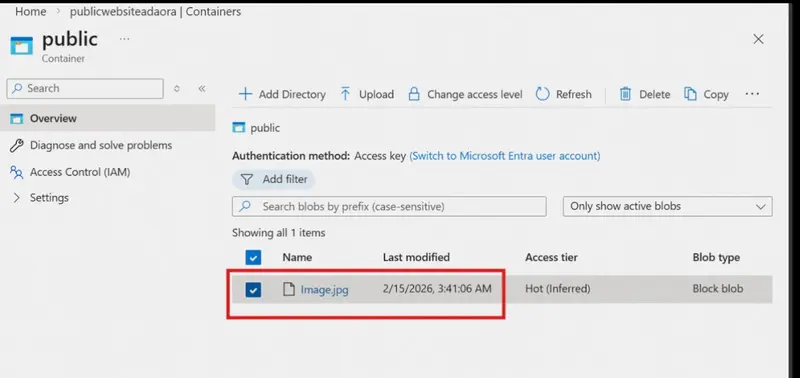Click the up-down sort arrows beside Search
The width and height of the screenshot is (800, 378).
(177, 89)
